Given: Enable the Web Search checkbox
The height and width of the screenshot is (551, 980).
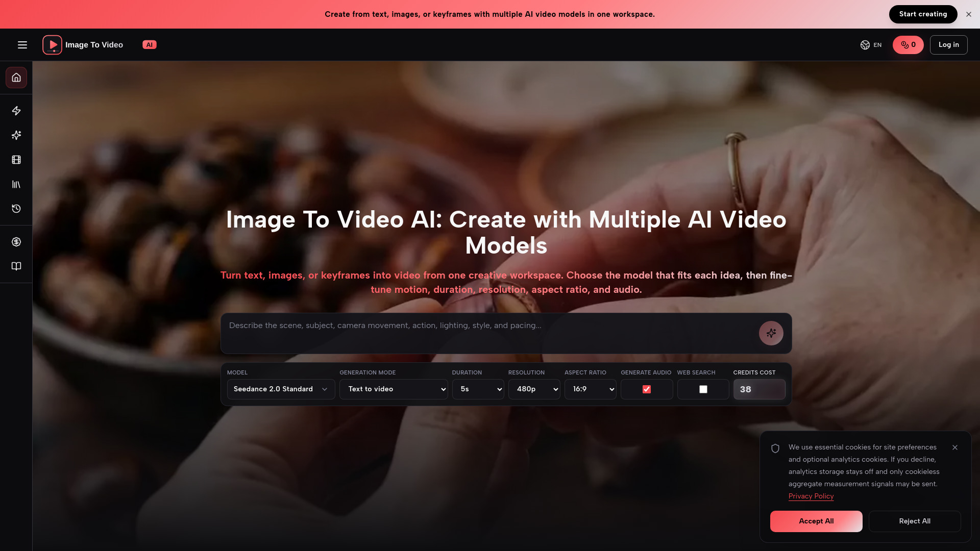Looking at the screenshot, I should click(x=703, y=389).
